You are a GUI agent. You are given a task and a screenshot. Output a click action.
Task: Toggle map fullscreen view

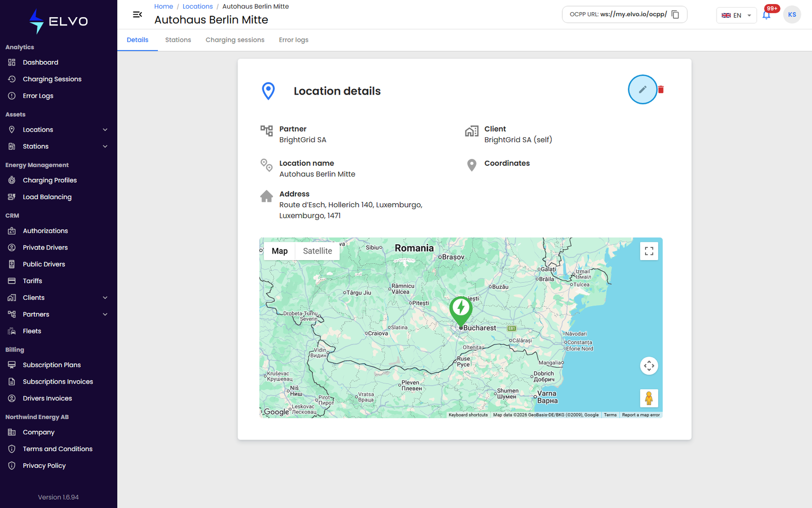point(649,251)
